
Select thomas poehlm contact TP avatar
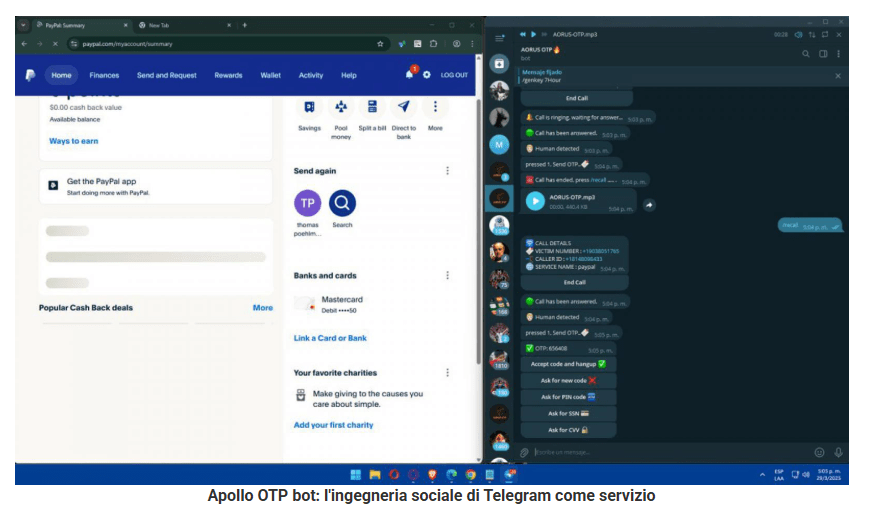(308, 203)
